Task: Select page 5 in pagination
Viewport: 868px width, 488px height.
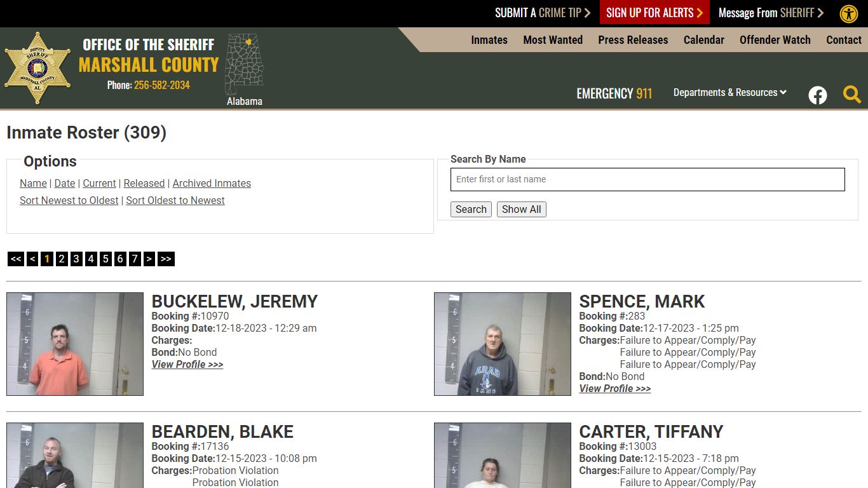Action: (x=105, y=259)
